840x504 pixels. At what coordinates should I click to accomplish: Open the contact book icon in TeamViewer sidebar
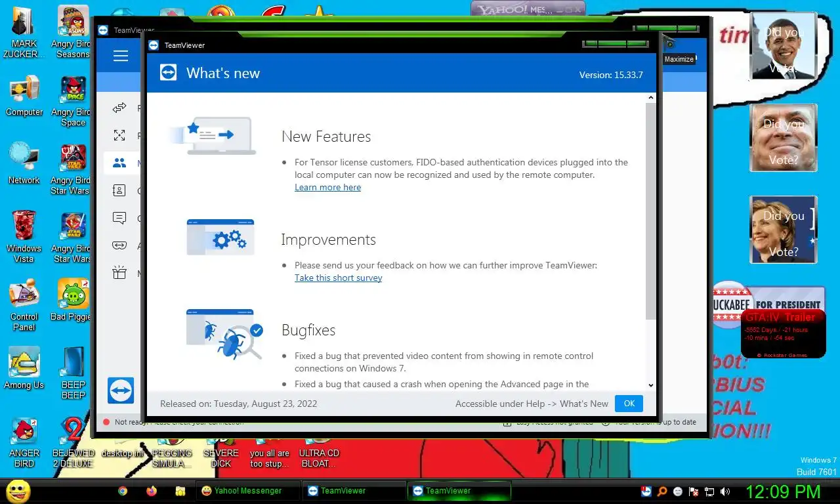click(119, 190)
